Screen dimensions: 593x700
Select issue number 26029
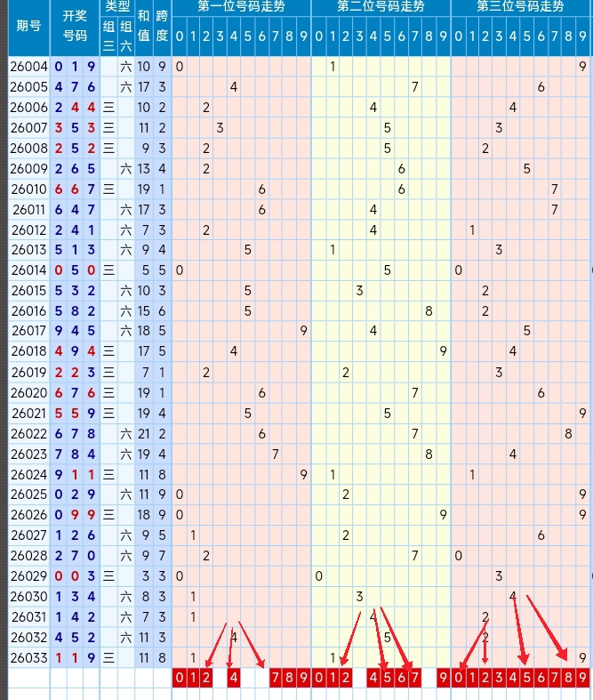click(x=29, y=575)
